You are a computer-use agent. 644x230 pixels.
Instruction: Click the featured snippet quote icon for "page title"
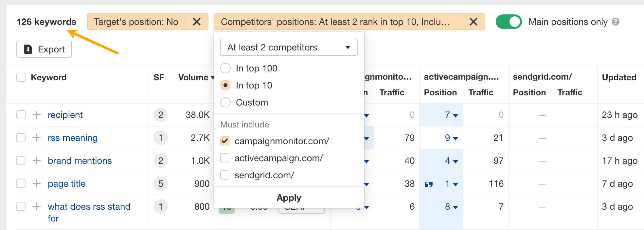coord(429,184)
